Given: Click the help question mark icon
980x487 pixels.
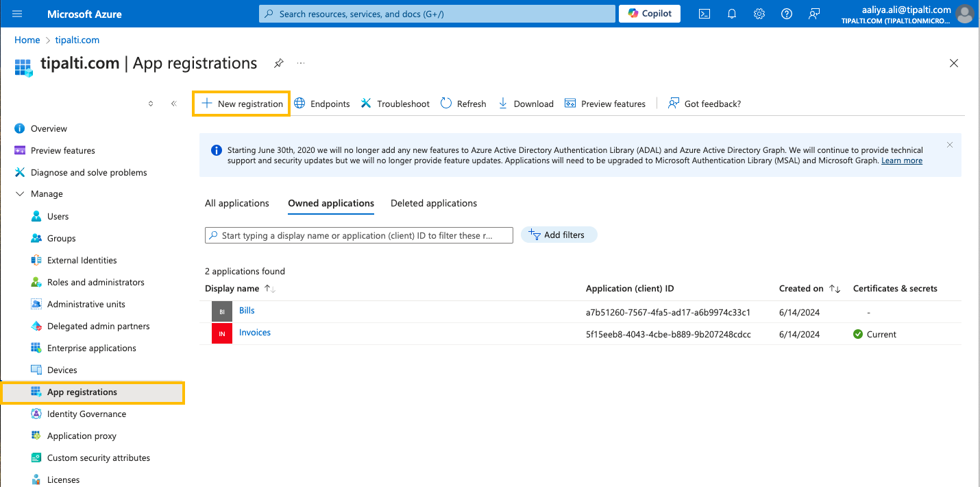Looking at the screenshot, I should pos(787,14).
